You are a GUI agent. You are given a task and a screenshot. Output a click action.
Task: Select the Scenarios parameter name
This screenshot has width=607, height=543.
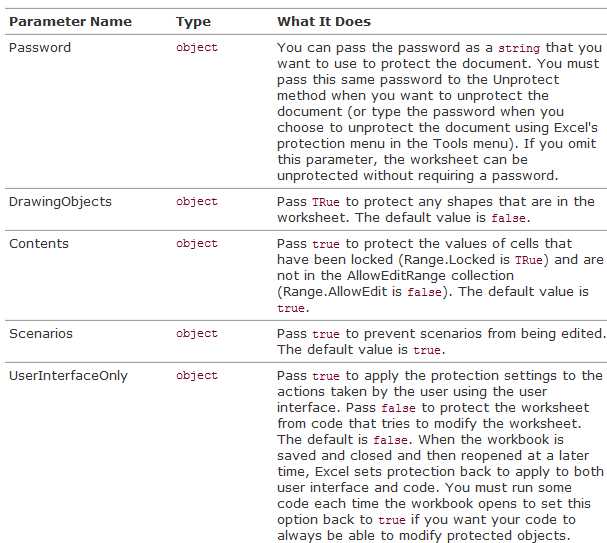[41, 334]
